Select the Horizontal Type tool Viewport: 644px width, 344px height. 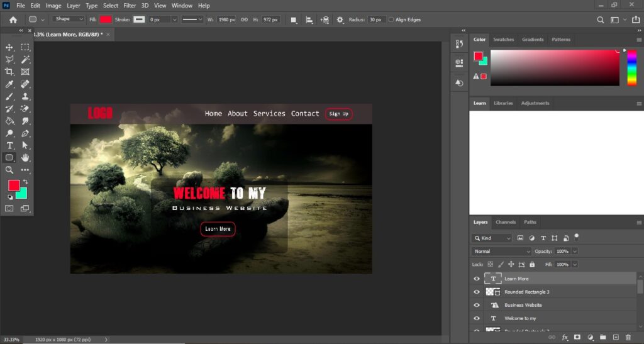tap(9, 145)
